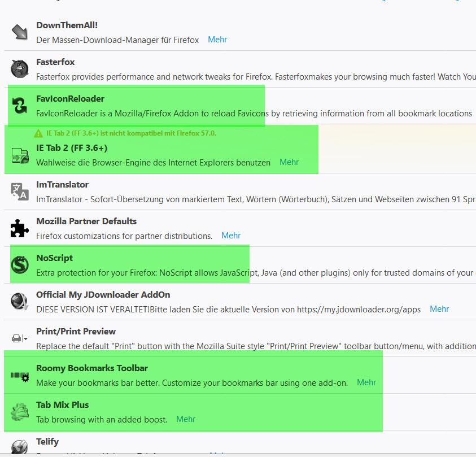
Task: Open Mehr link for My JDownloader AddOn
Action: [439, 309]
